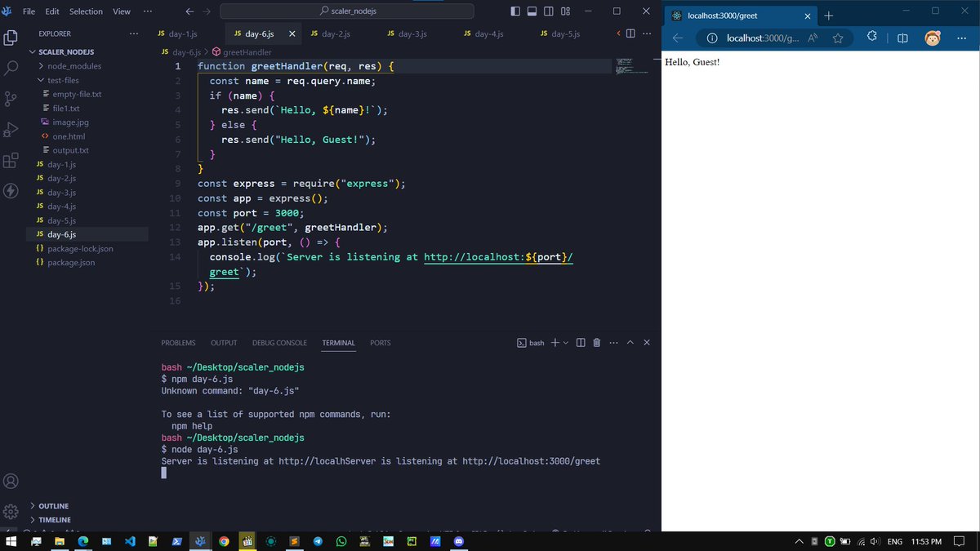This screenshot has width=980, height=551.
Task: Split the terminal pane
Action: [581, 343]
